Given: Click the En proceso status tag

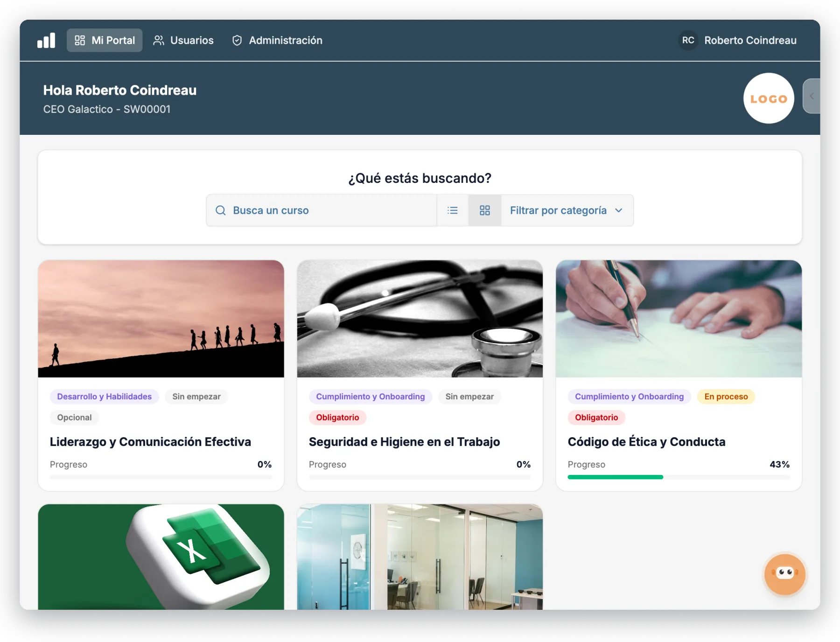Looking at the screenshot, I should point(726,397).
